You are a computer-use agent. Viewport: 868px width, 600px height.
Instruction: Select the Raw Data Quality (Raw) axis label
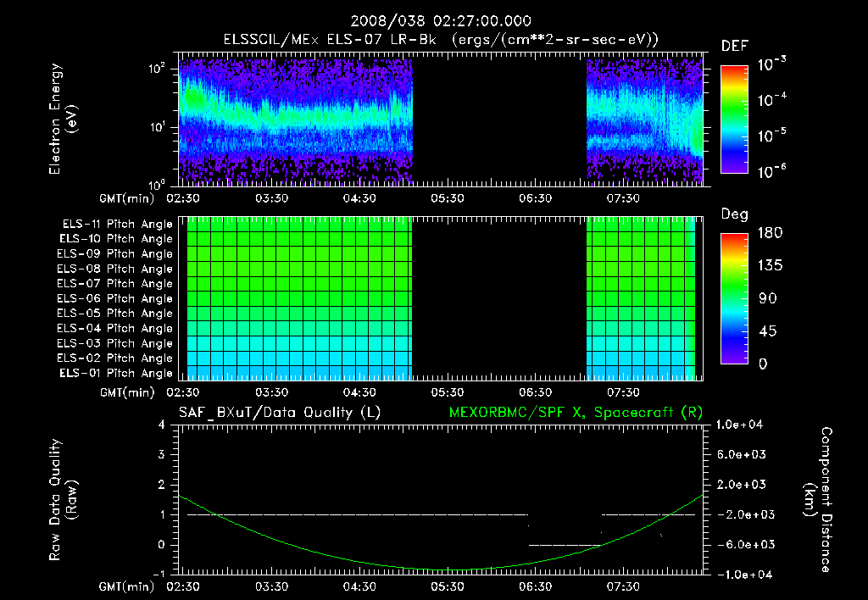click(x=63, y=500)
